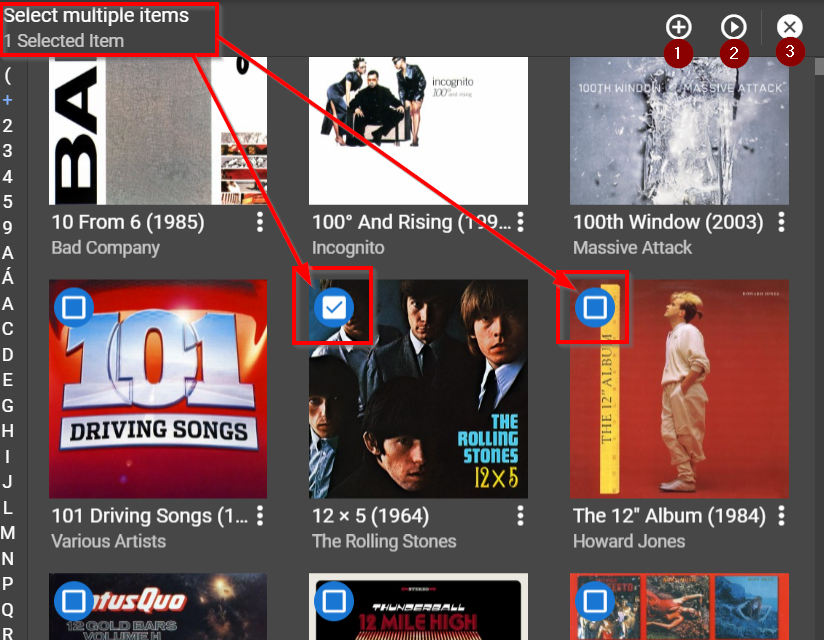Open the 100° And Rising more menu

pyautogui.click(x=521, y=222)
